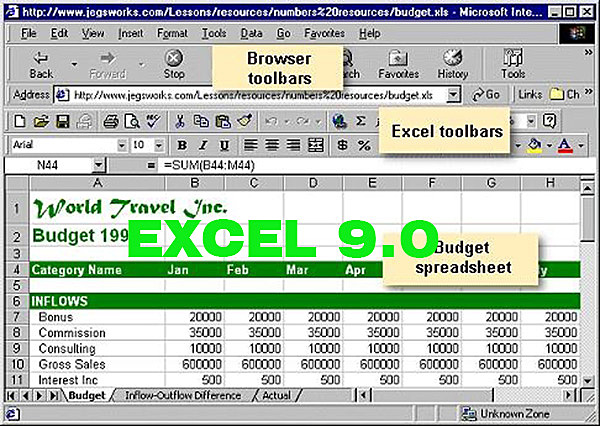Open the Fill Color dropdown arrow
Image resolution: width=600 pixels, height=426 pixels.
click(549, 145)
